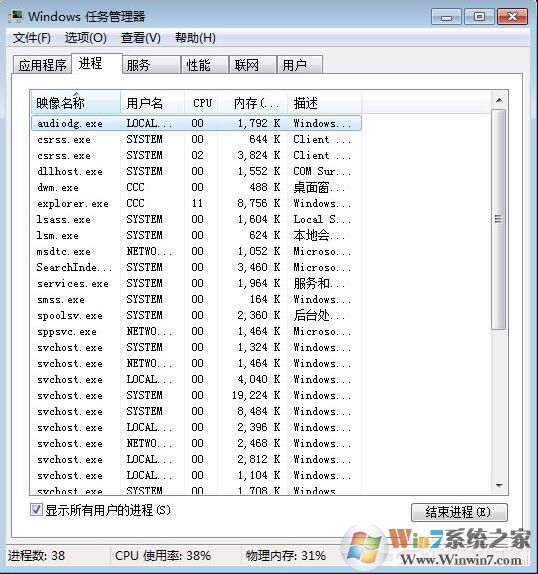Click the 桌面窗... description cell
The height and width of the screenshot is (574, 538).
click(x=318, y=187)
